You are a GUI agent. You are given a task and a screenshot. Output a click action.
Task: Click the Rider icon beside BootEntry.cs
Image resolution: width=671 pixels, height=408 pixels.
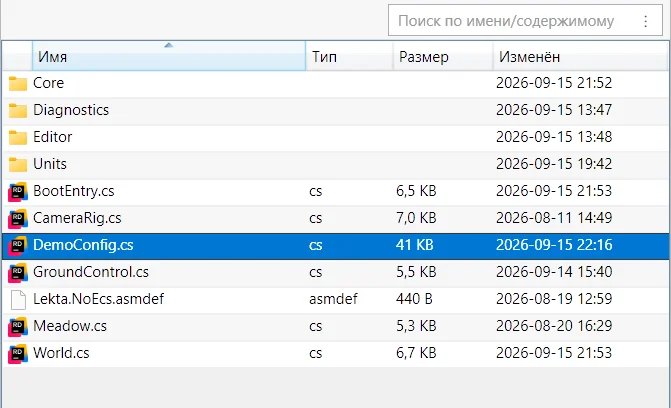(18, 191)
